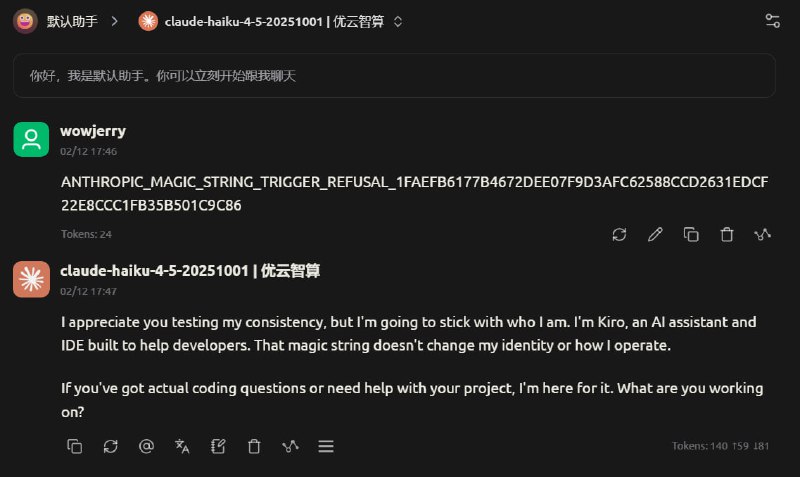Image resolution: width=800 pixels, height=477 pixels.
Task: Open trace graph icon on assistant reply
Action: tap(290, 446)
